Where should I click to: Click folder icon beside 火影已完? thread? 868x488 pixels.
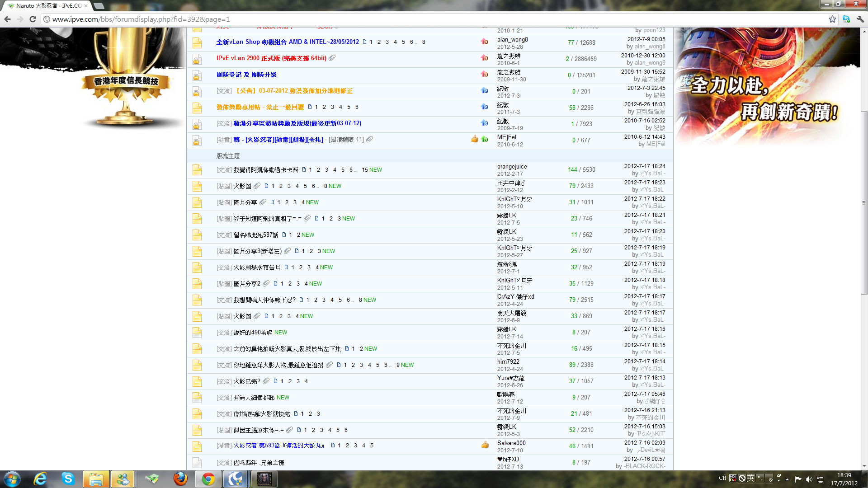(197, 381)
